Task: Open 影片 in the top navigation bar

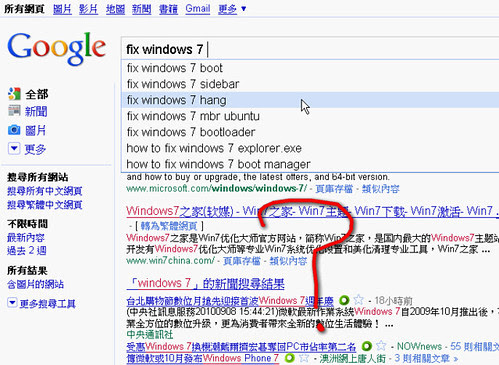Action: (88, 9)
